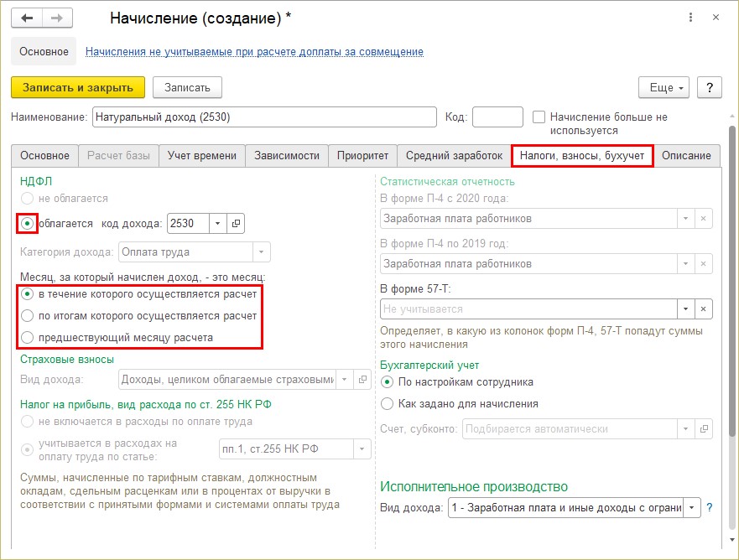Screen dimensions: 739x560
Task: Choose по итогам которого осуществляется расчет
Action: tap(28, 315)
